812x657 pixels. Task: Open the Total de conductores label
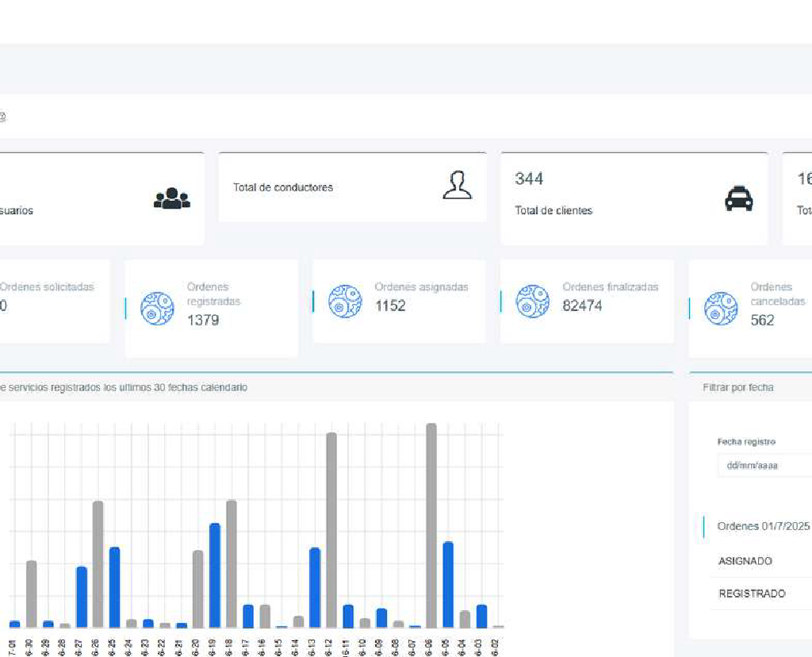point(283,187)
